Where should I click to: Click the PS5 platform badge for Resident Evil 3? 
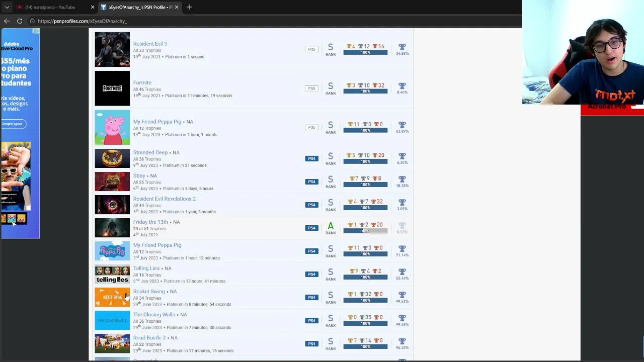pyautogui.click(x=311, y=49)
